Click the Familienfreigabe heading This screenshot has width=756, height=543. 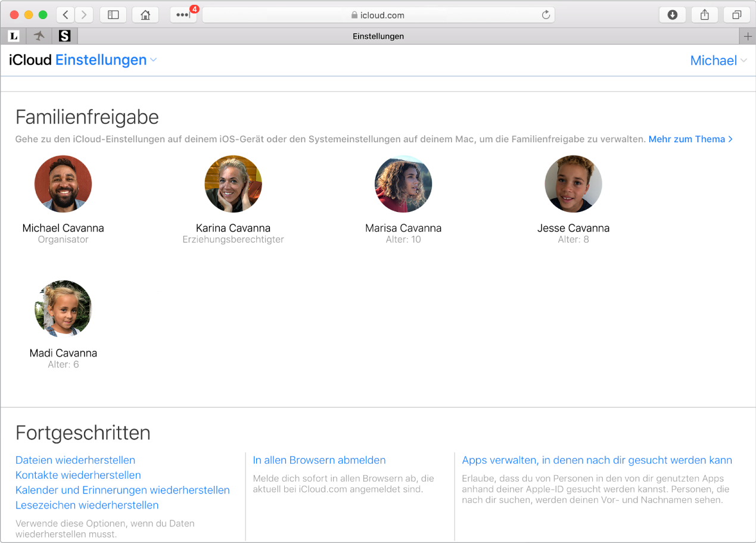[87, 117]
